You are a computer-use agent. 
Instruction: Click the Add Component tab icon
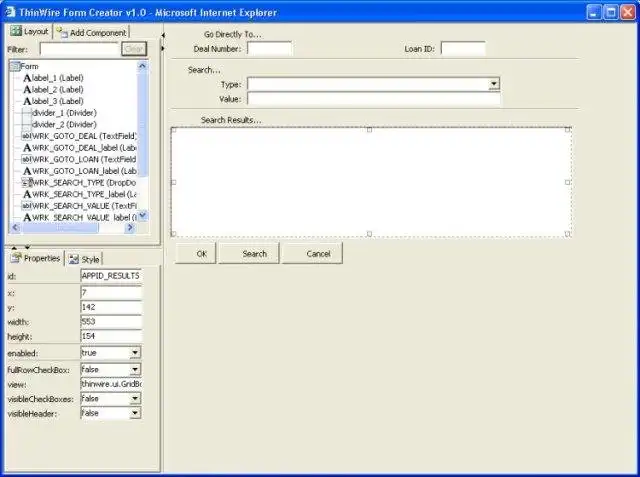point(62,32)
